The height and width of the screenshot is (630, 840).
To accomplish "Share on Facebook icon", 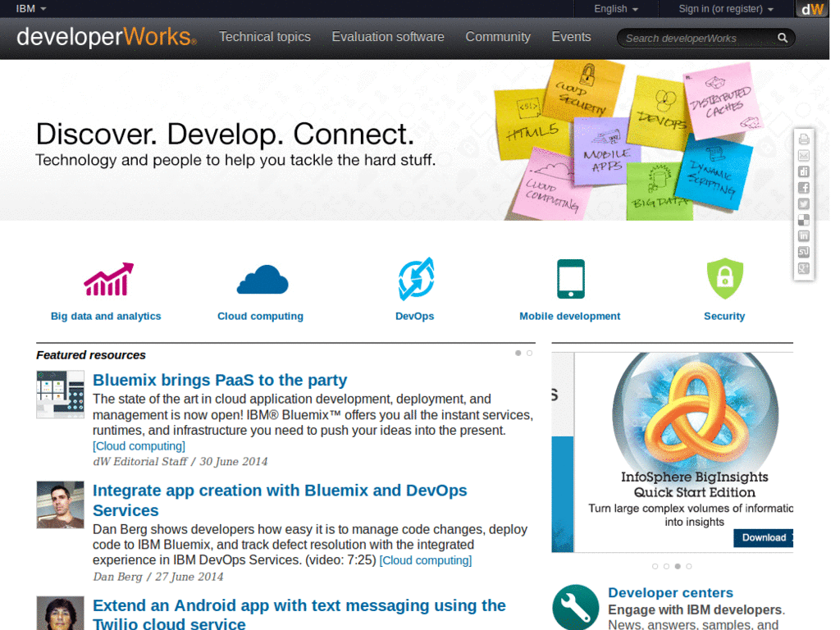I will pos(804,188).
